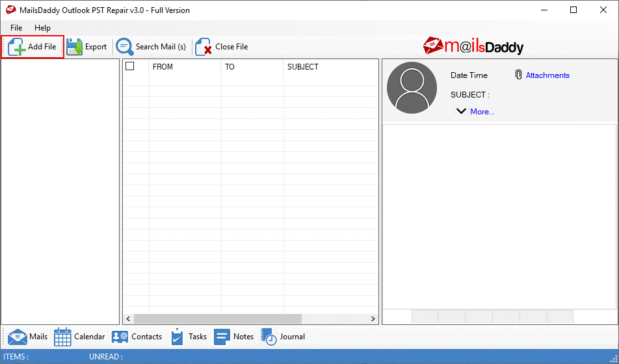Image resolution: width=619 pixels, height=364 pixels.
Task: Switch to Mails view
Action: pos(27,337)
